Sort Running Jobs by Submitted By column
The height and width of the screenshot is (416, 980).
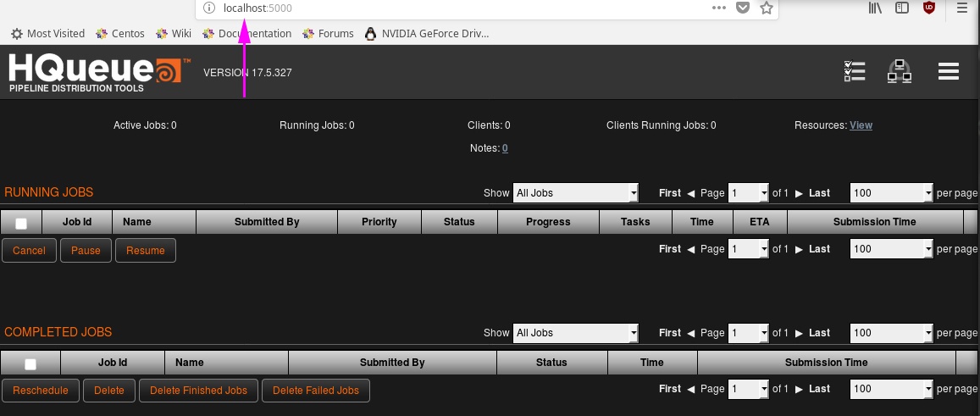coord(267,222)
